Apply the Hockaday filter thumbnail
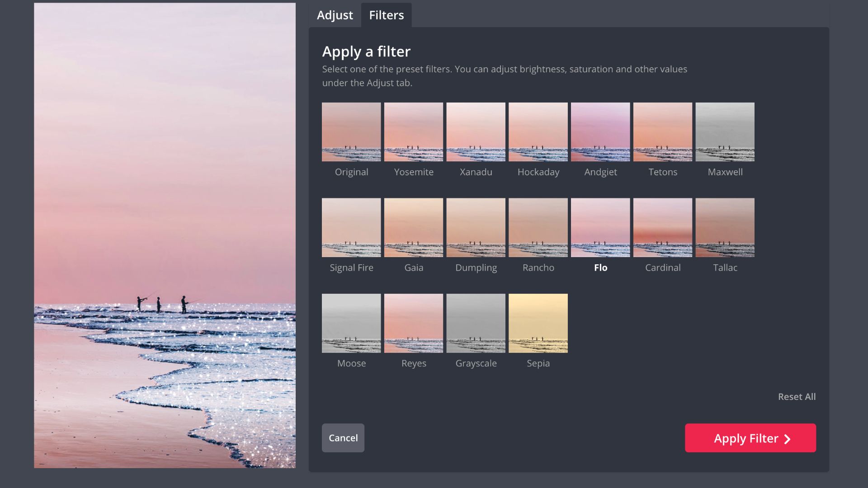Screen dimensions: 868x488 [x=538, y=132]
